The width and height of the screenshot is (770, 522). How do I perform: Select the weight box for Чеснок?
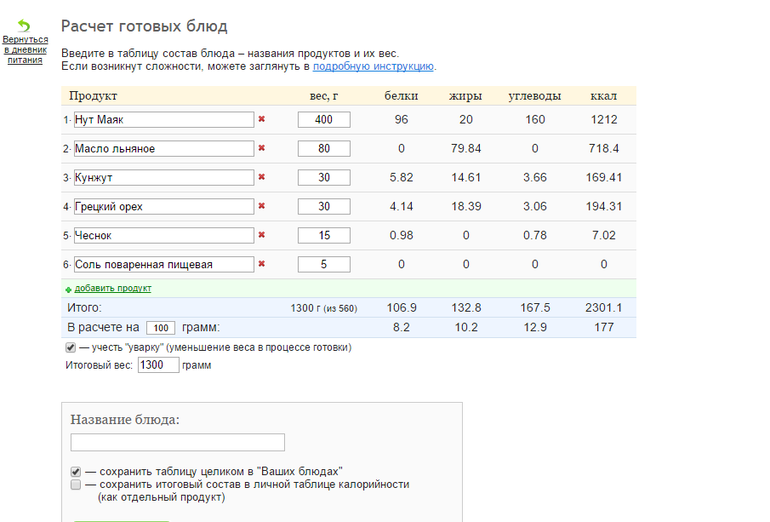[324, 236]
